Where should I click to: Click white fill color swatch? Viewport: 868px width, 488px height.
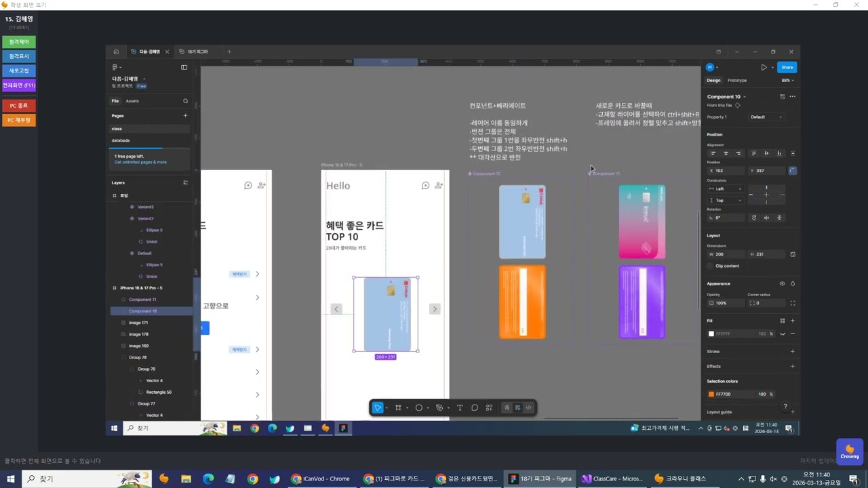711,333
